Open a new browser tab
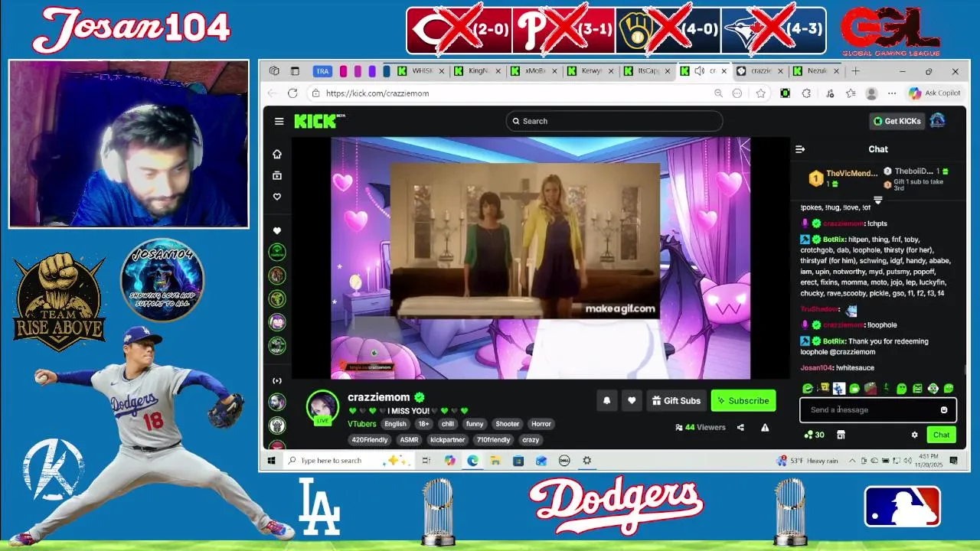The width and height of the screenshot is (980, 551). coord(855,71)
